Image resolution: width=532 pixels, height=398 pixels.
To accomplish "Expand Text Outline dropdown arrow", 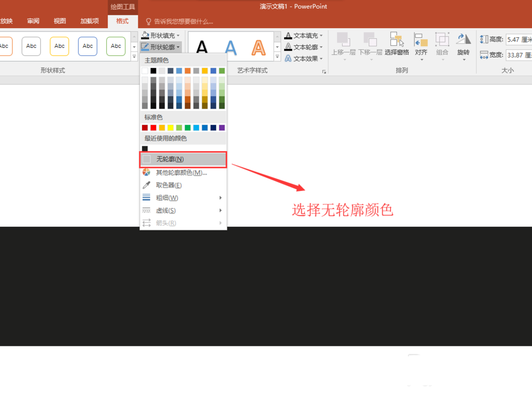I will coord(321,47).
